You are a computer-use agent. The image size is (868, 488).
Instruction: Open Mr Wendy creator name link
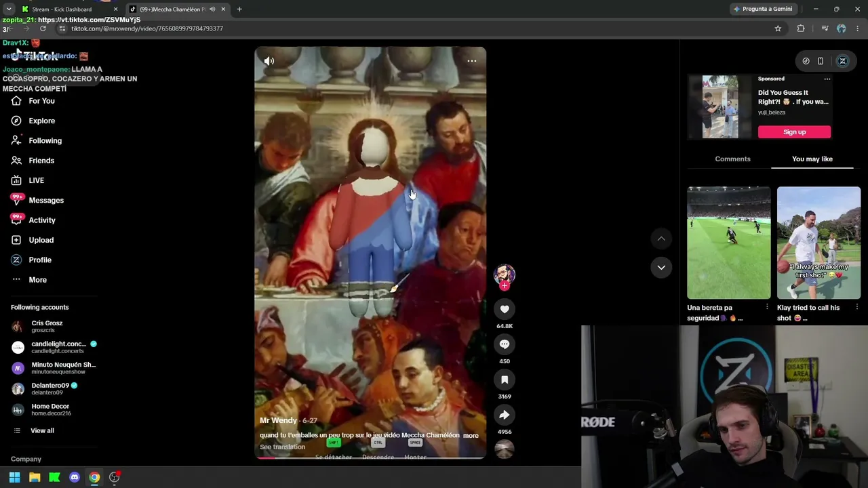coord(278,420)
